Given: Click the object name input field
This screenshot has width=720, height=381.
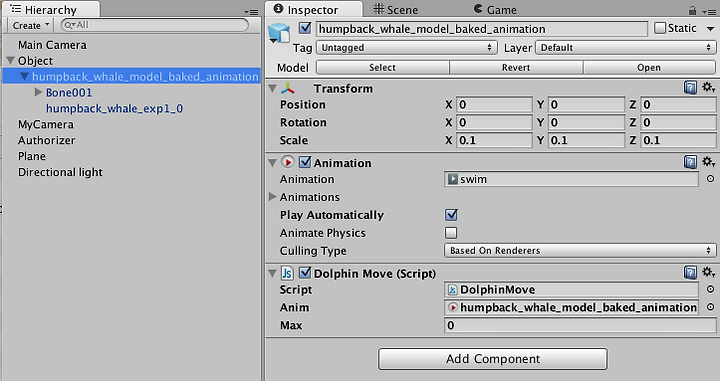Looking at the screenshot, I should (x=482, y=29).
